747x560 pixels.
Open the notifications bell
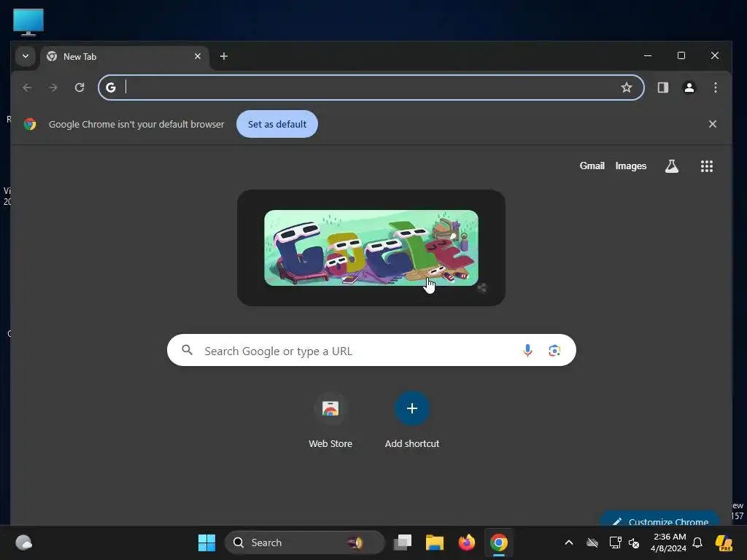(697, 542)
